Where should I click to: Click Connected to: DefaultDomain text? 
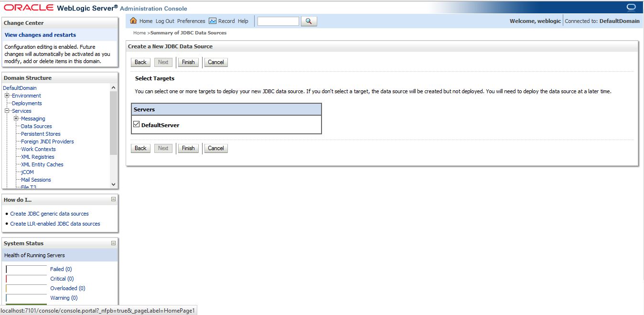[x=602, y=21]
